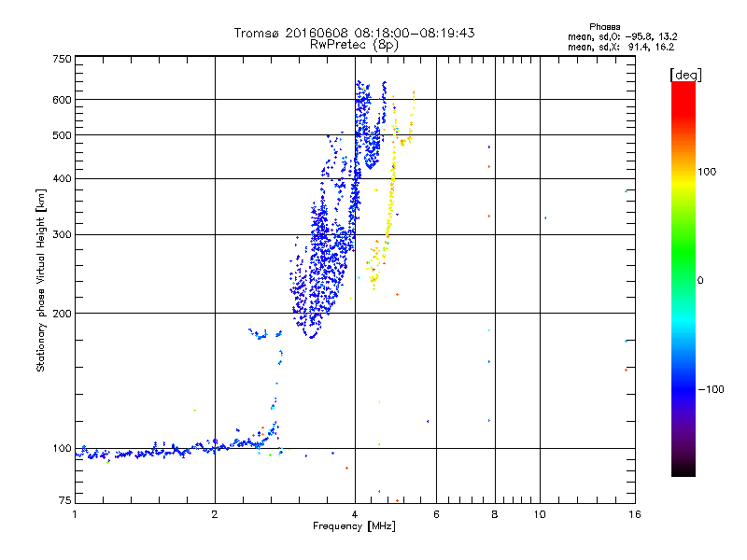
Task: Click the "[deg]" colorbar unit label
Action: [685, 75]
